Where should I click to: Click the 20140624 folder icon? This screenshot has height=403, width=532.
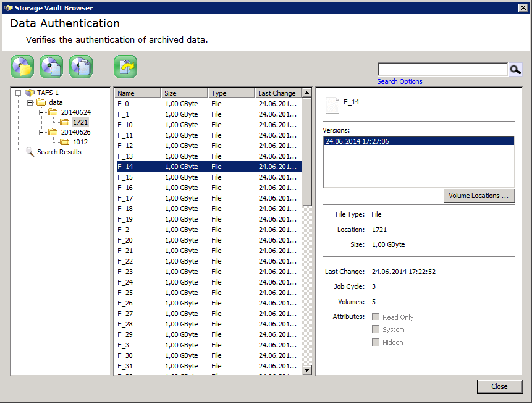click(x=53, y=112)
